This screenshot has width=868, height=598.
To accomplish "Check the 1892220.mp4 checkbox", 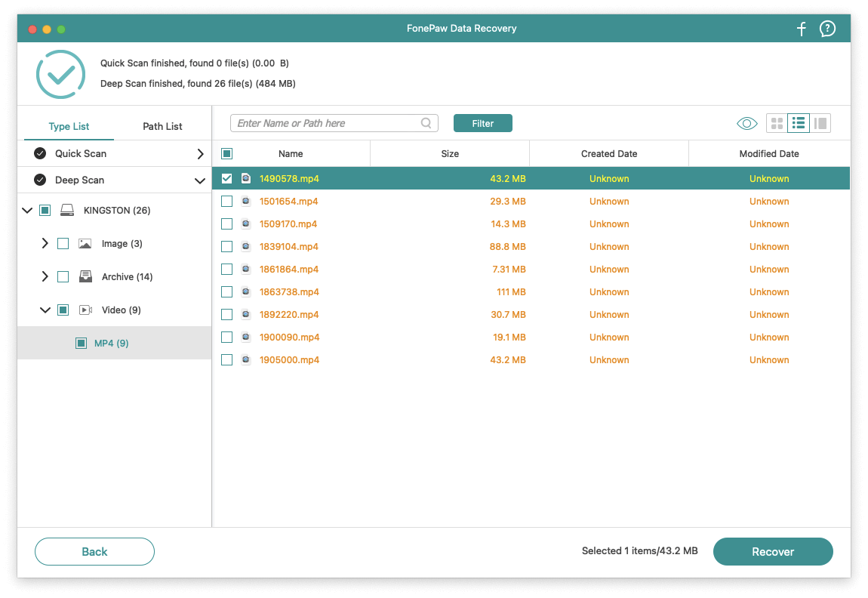I will (227, 315).
